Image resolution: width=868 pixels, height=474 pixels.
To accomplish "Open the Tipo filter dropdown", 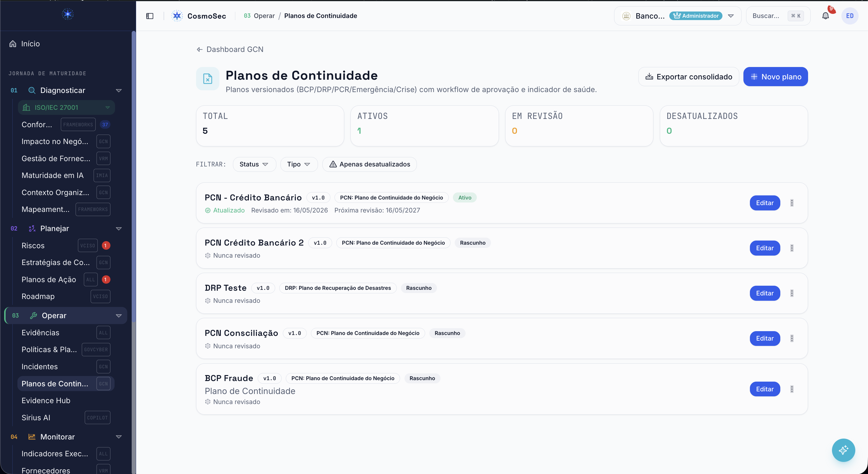I will pyautogui.click(x=298, y=164).
